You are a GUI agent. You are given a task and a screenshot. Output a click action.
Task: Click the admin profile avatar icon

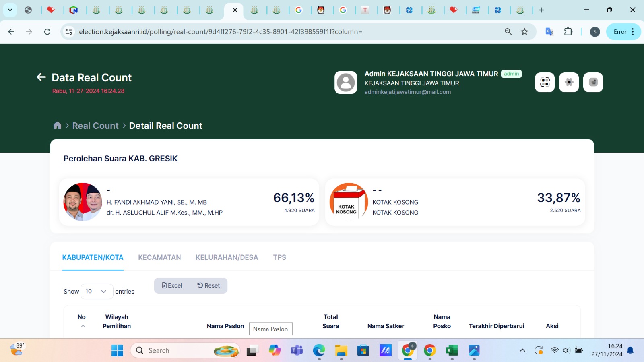click(x=346, y=83)
